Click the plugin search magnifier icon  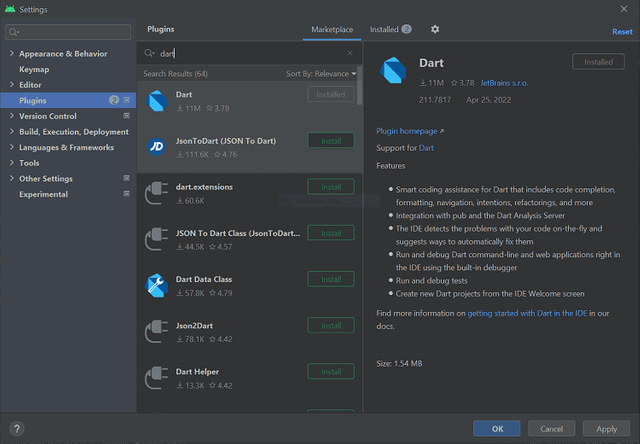(149, 53)
